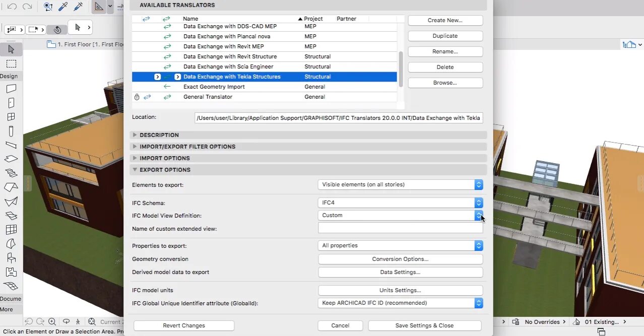Click the Create New... button
Image resolution: width=644 pixels, height=336 pixels.
[x=445, y=20]
